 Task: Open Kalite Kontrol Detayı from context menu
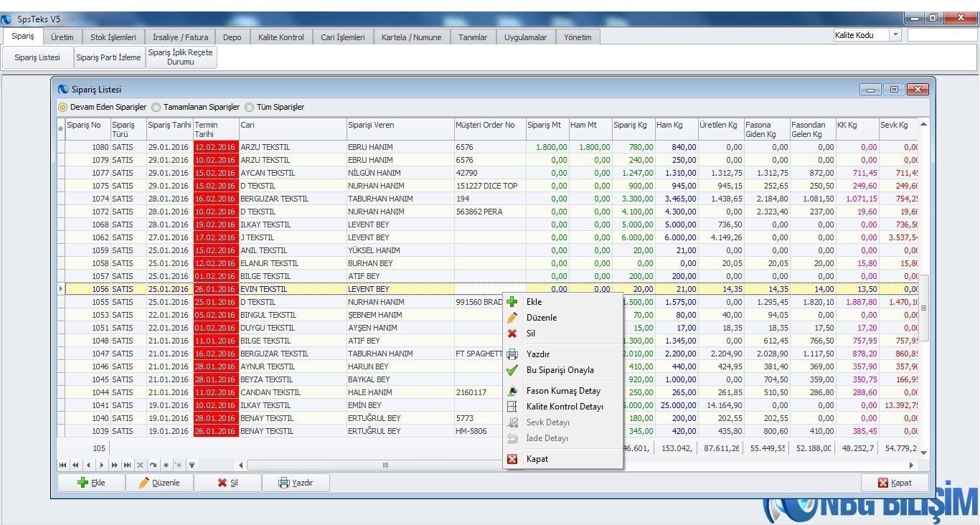click(x=565, y=407)
